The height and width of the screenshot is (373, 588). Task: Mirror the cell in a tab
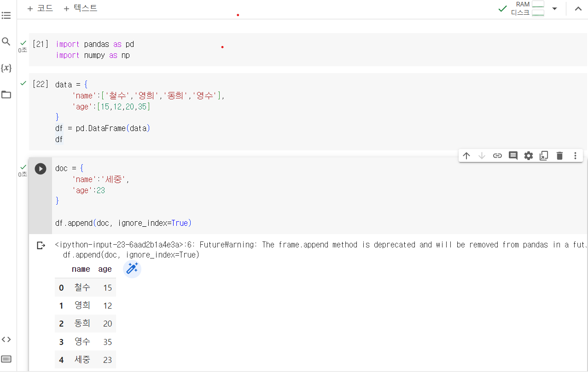coord(544,155)
